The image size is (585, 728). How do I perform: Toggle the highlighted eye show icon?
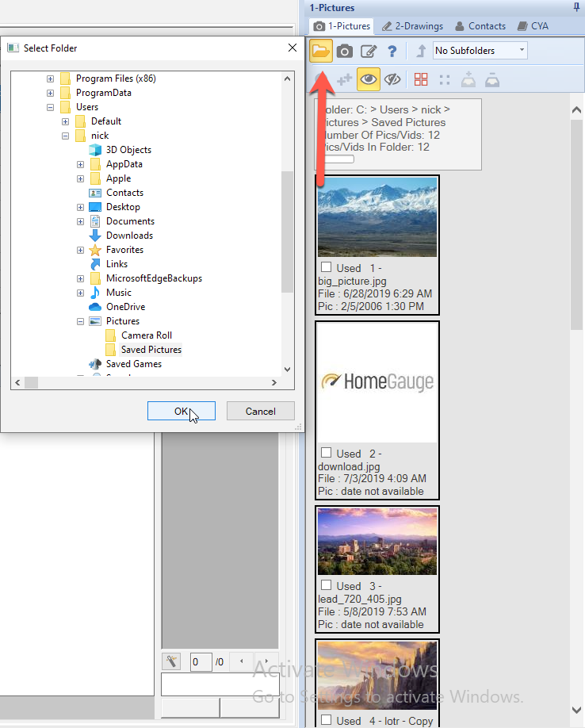coord(368,79)
